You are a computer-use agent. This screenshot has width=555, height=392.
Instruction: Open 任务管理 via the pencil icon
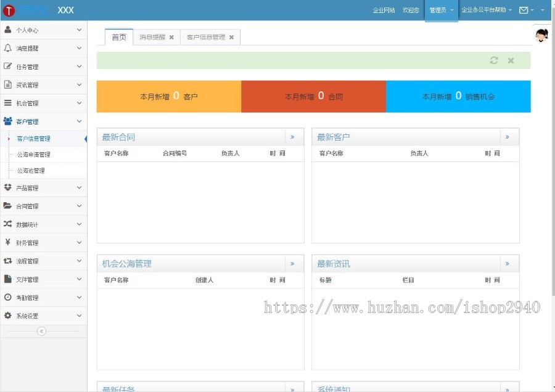pos(7,66)
